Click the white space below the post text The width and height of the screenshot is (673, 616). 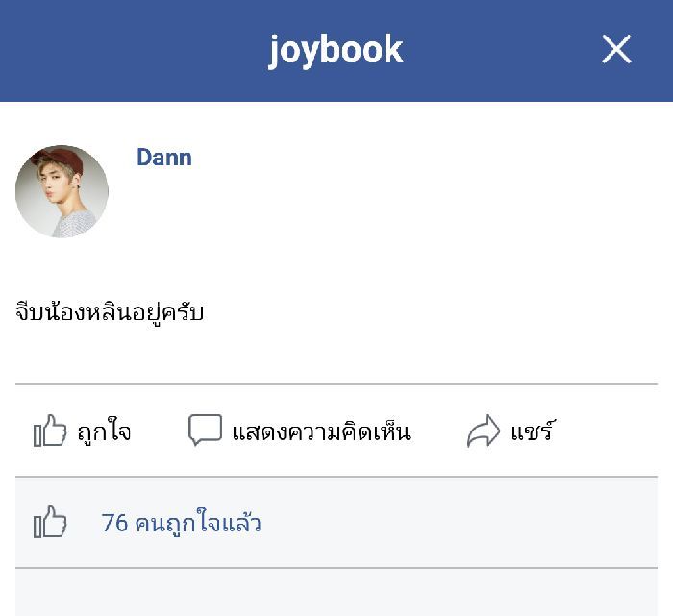point(336,356)
